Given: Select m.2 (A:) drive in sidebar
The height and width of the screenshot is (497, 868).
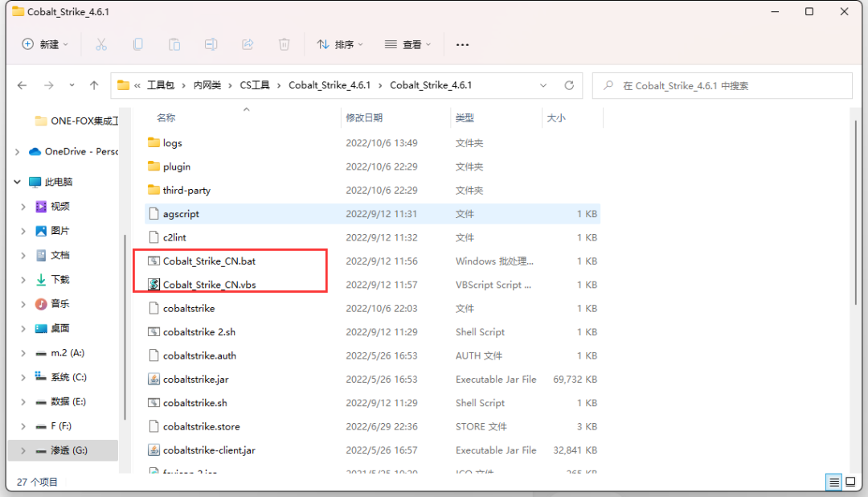Looking at the screenshot, I should point(59,353).
